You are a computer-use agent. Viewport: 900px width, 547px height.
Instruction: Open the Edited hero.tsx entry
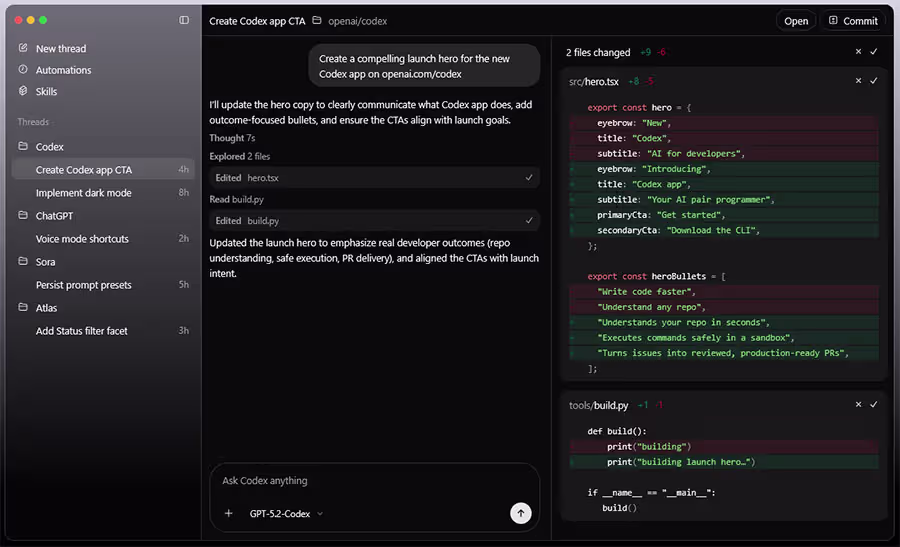(374, 178)
